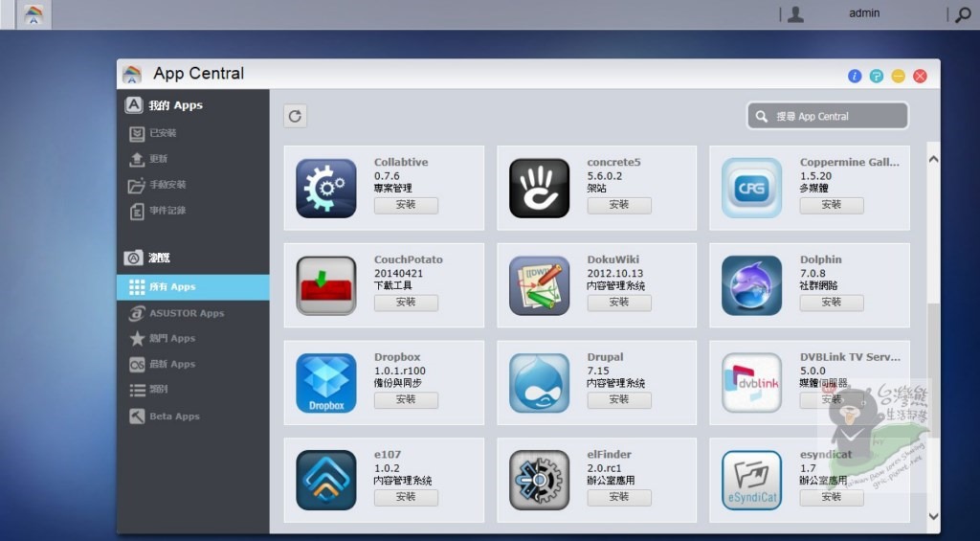The image size is (980, 541).
Task: Click the app list scrollbar down arrow
Action: point(933,516)
